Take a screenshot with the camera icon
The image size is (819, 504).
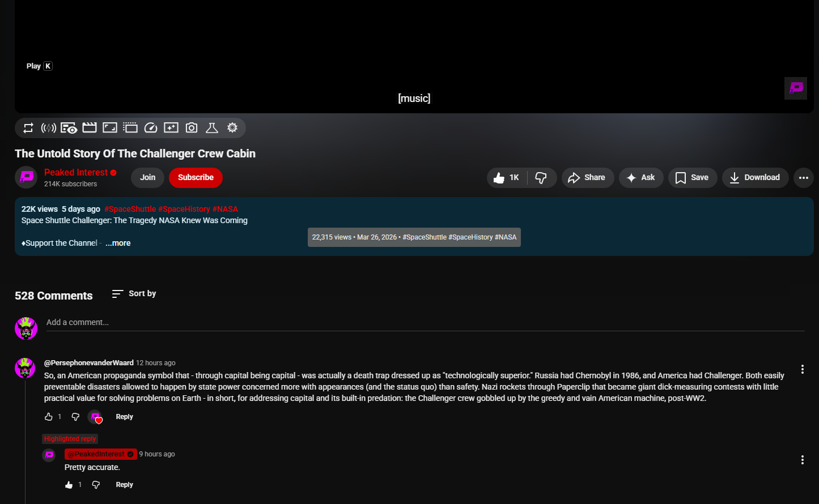(192, 128)
